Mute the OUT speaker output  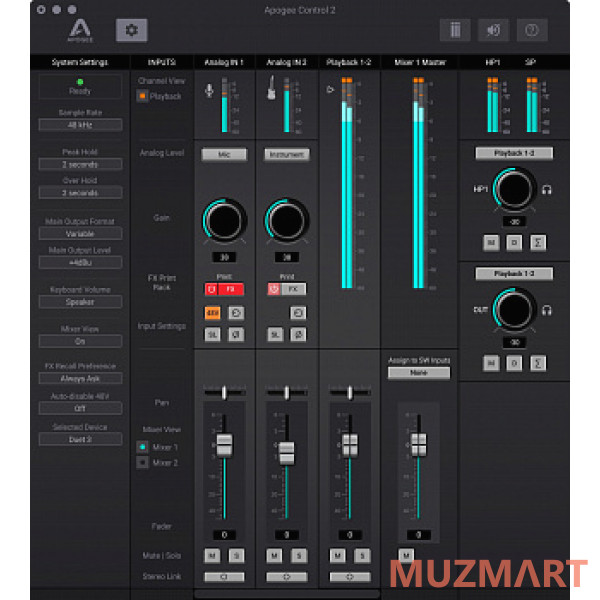pyautogui.click(x=491, y=363)
